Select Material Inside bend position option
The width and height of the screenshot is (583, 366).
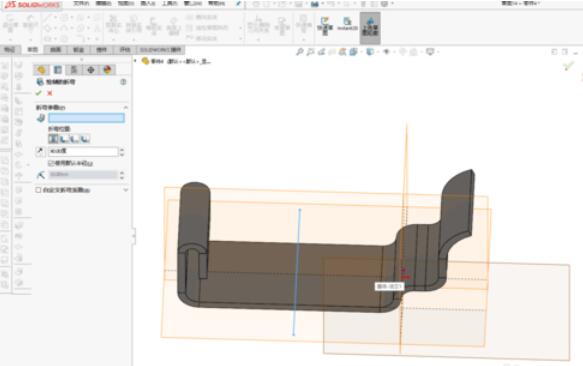[x=64, y=139]
